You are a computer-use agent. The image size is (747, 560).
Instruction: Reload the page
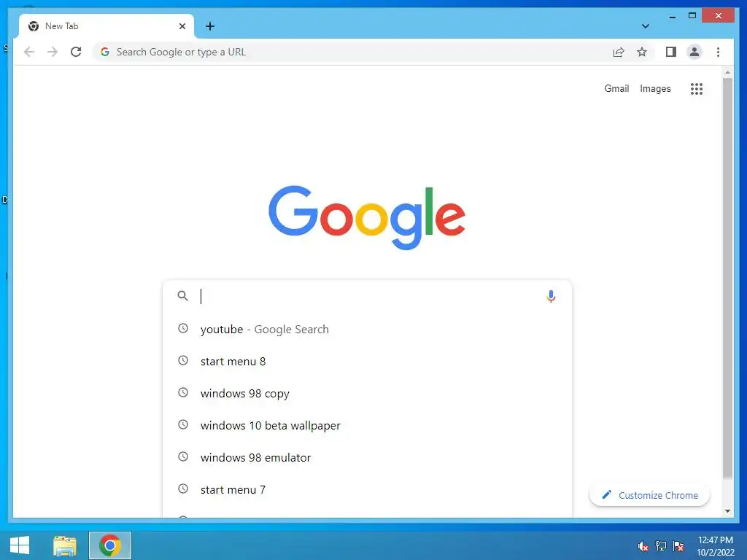(76, 52)
